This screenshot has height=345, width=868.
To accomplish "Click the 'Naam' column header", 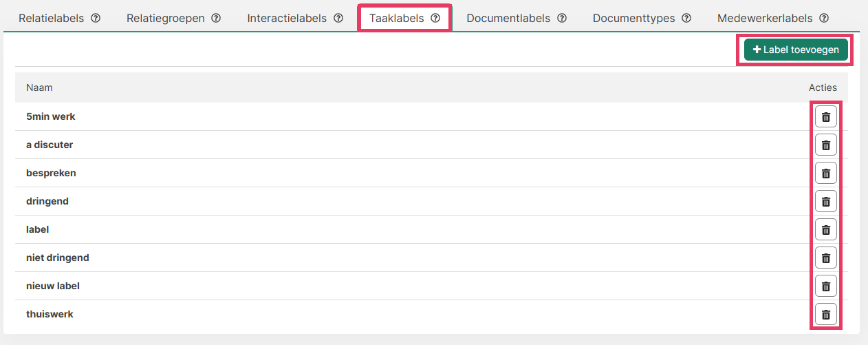I will click(x=39, y=87).
